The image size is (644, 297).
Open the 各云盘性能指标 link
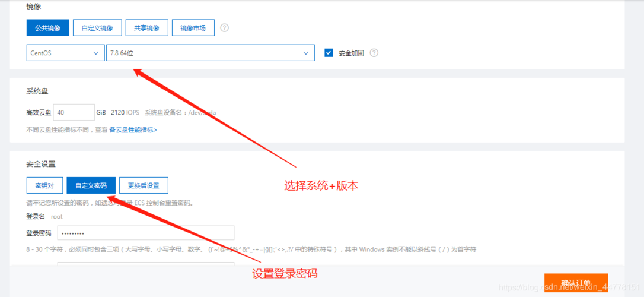point(133,129)
